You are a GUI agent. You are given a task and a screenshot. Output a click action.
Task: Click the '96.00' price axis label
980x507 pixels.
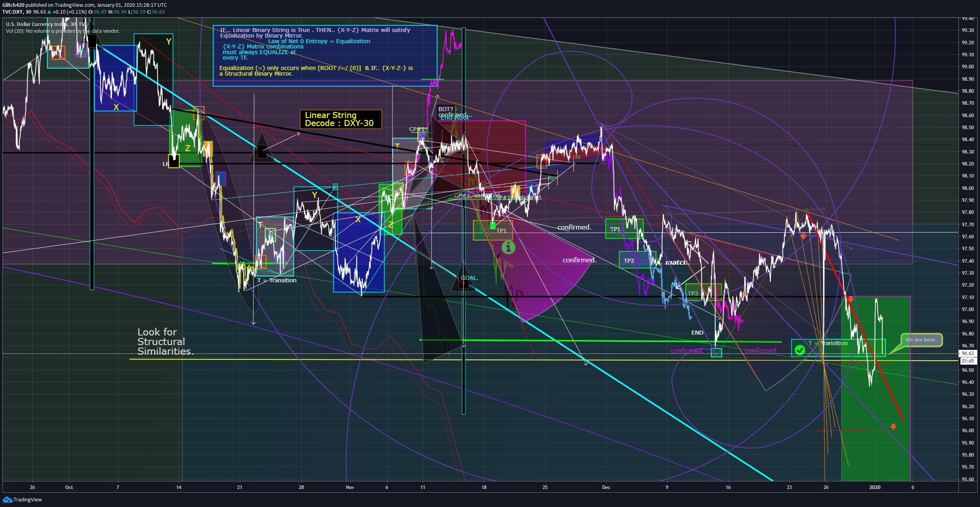coord(968,431)
